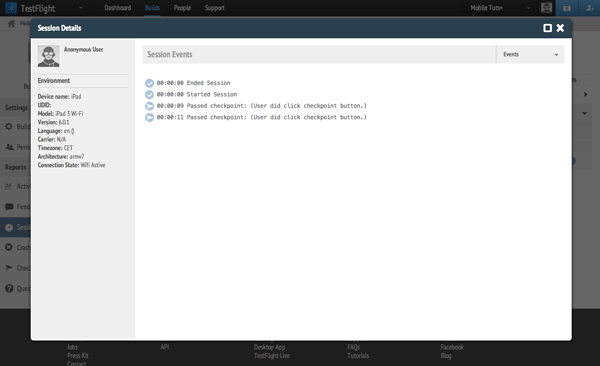Click the TestFlight logo icon
The image size is (600, 366).
(11, 8)
